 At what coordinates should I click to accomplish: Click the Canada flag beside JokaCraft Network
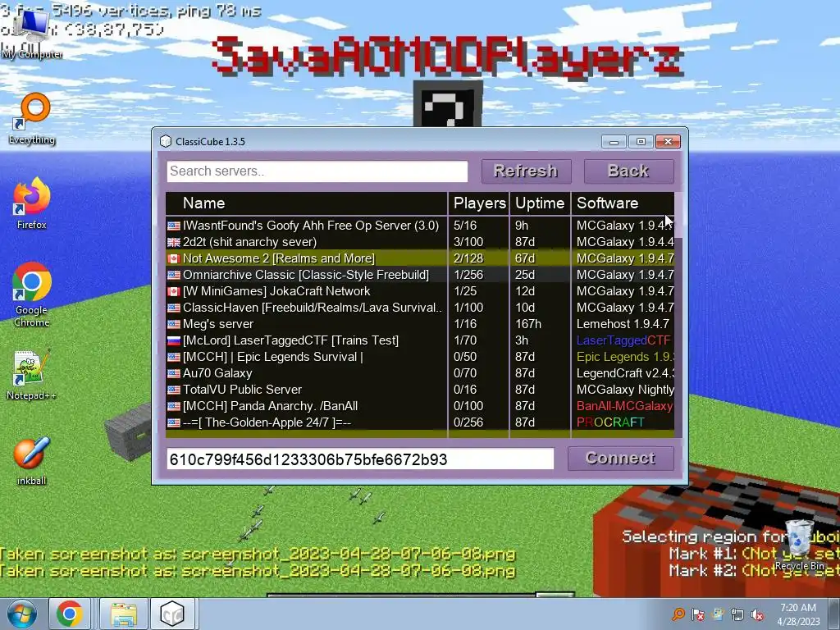[174, 291]
